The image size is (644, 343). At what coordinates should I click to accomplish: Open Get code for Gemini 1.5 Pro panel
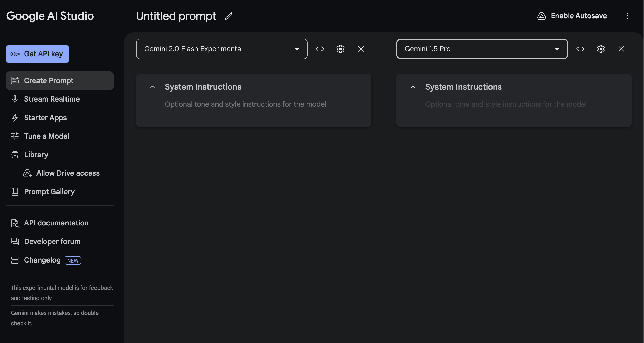pos(580,49)
